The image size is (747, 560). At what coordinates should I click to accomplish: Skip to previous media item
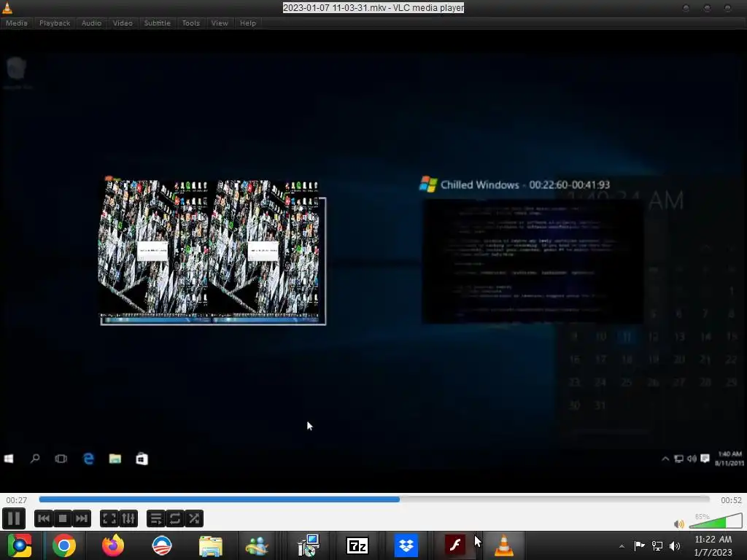click(x=43, y=518)
